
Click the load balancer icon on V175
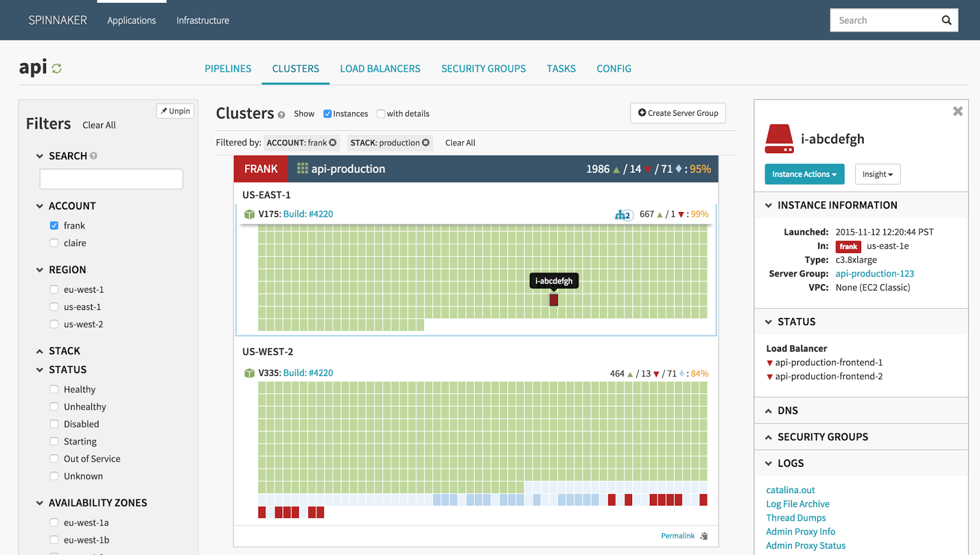624,214
